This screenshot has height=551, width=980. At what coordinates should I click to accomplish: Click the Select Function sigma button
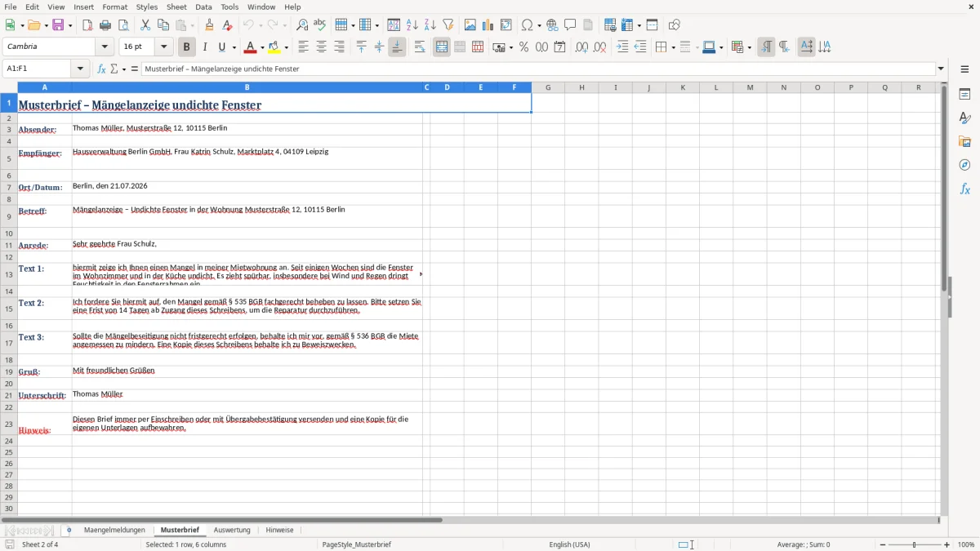click(114, 69)
